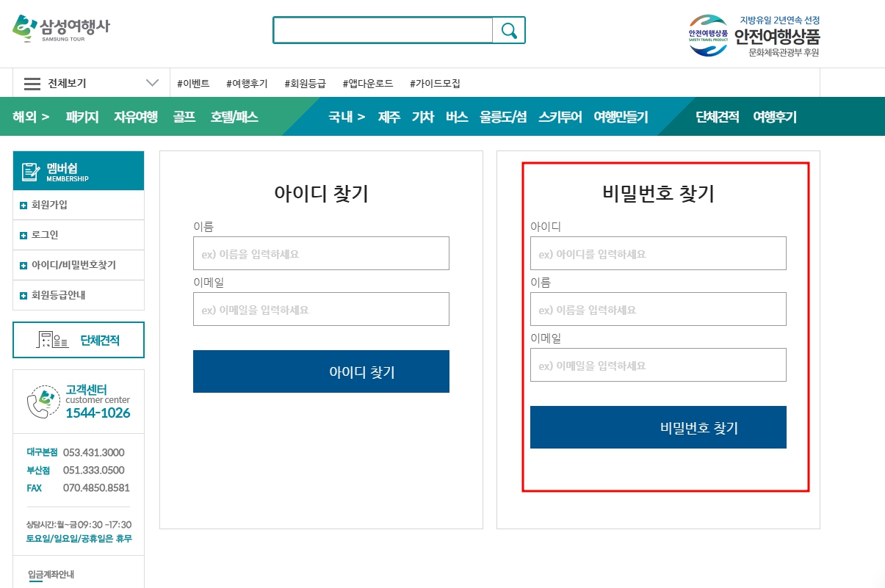Open 아이디/비밀번호찾기 sidebar item
Image resolution: width=885 pixels, height=588 pixels.
(73, 265)
